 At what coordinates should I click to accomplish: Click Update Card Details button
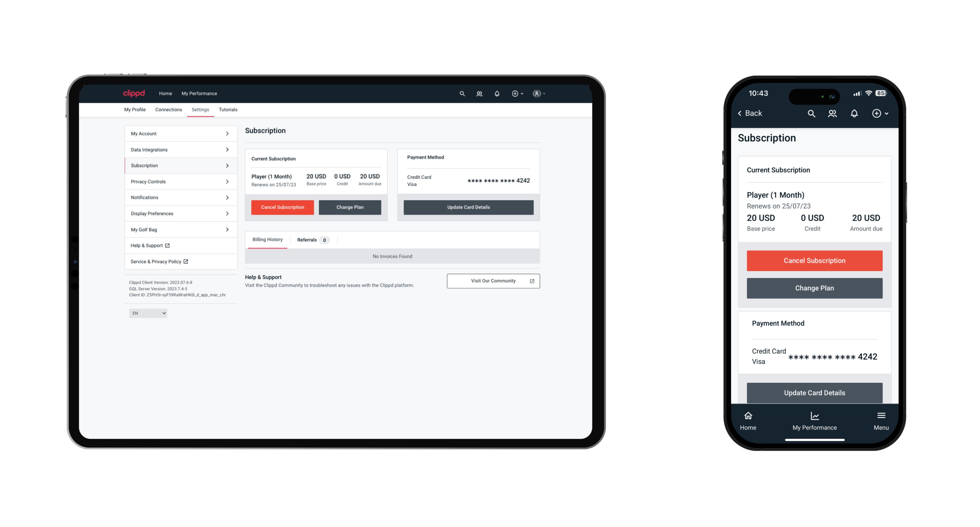pyautogui.click(x=468, y=207)
